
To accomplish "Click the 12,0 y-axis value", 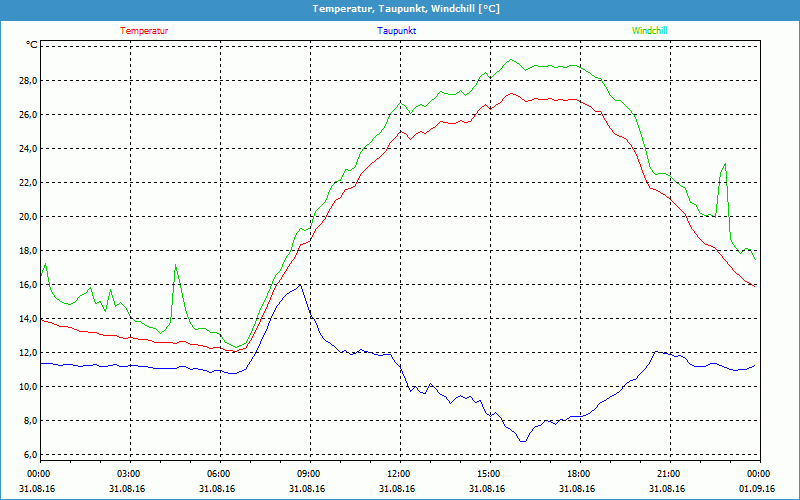I will [27, 353].
